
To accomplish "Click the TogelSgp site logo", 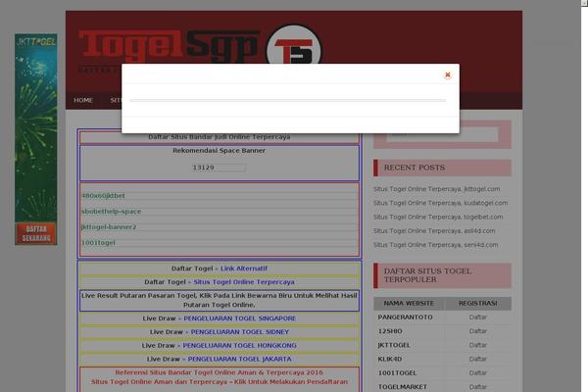I will [169, 46].
